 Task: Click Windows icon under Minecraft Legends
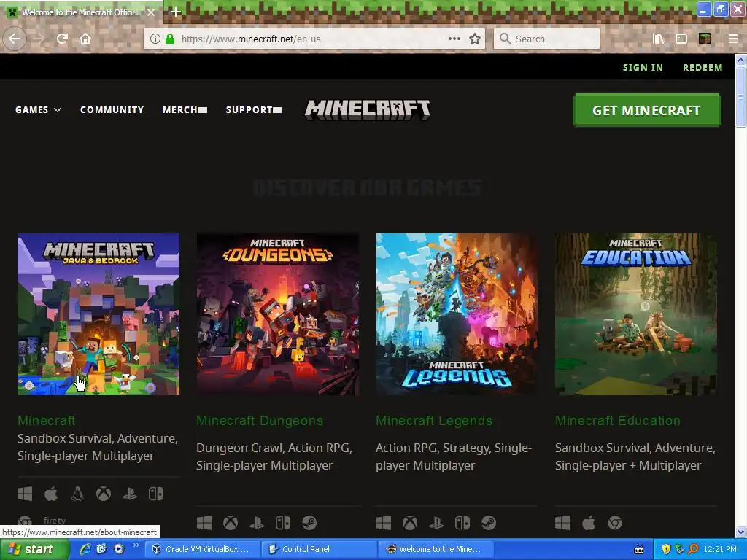384,523
